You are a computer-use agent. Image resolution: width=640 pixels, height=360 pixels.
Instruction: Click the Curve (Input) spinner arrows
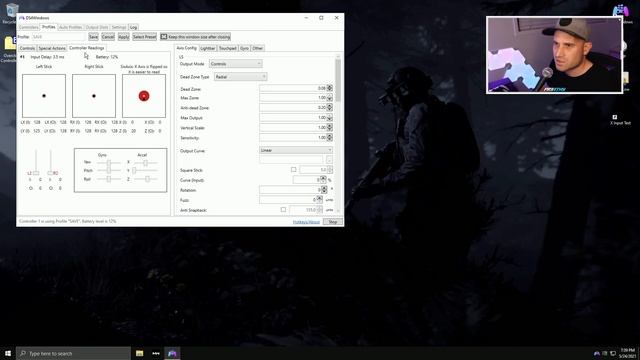click(x=323, y=180)
